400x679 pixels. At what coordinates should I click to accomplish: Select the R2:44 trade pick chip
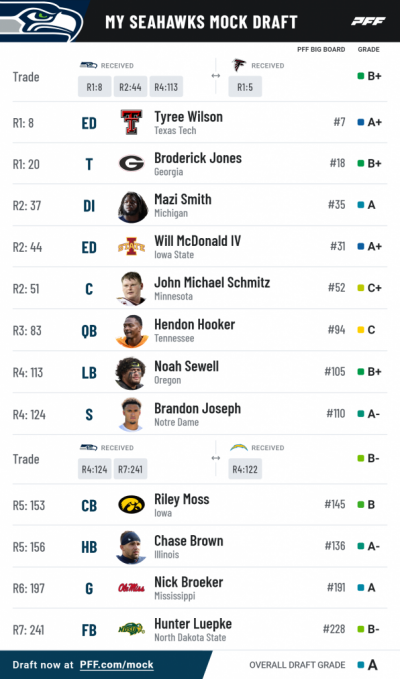[130, 87]
